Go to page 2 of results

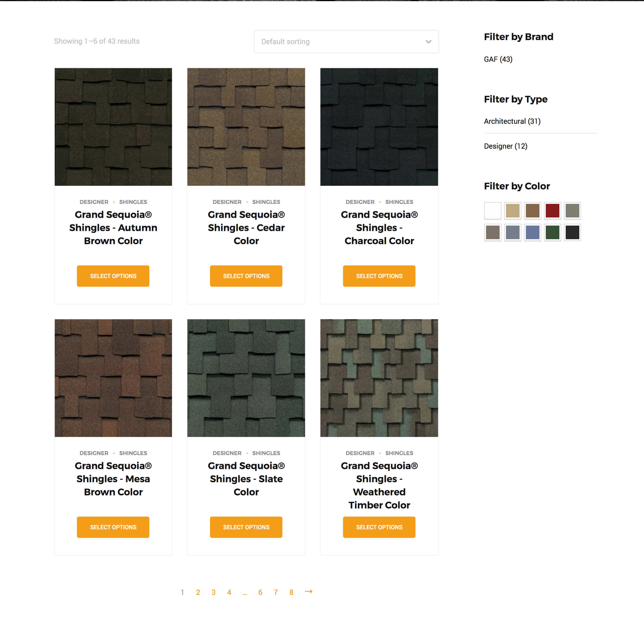click(198, 592)
